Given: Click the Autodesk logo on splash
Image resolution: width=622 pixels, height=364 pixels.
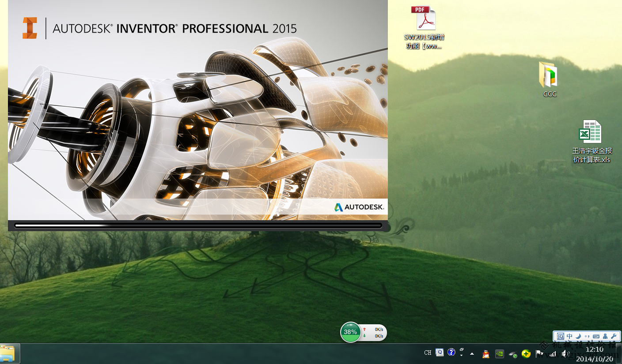Looking at the screenshot, I should [359, 207].
